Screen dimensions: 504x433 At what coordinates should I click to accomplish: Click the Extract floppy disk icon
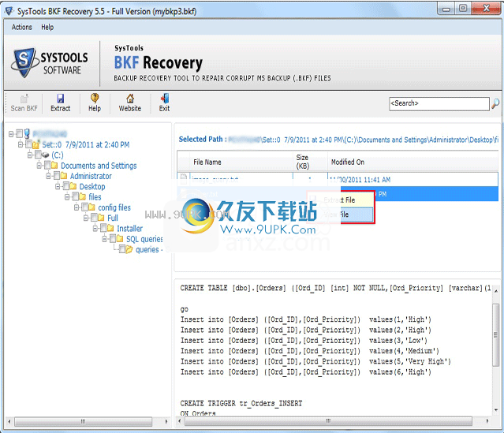pos(61,99)
